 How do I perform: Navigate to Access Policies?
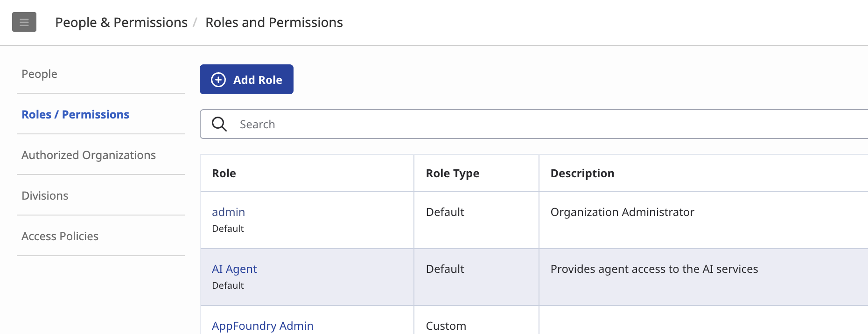point(60,236)
